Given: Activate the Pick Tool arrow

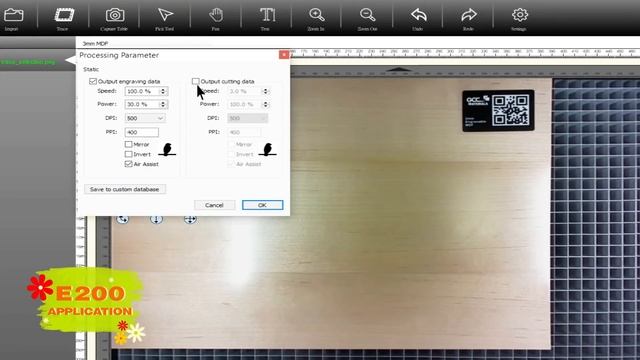Looking at the screenshot, I should click(165, 19).
